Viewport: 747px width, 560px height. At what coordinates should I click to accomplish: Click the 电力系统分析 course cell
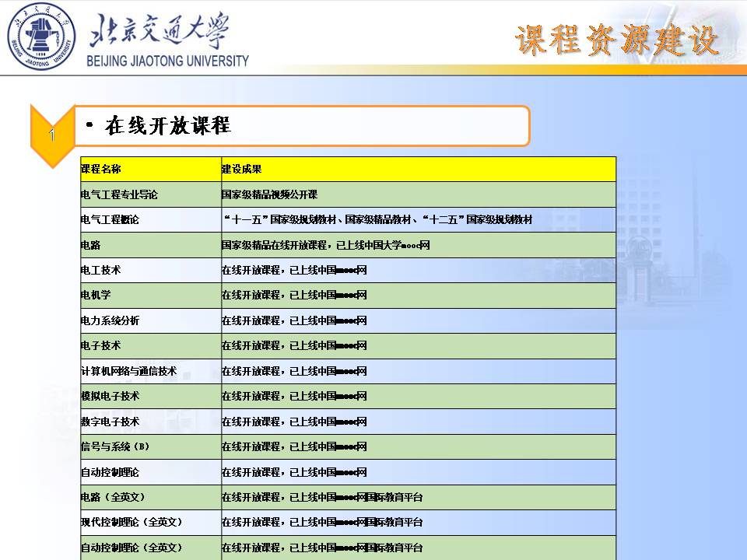110,320
